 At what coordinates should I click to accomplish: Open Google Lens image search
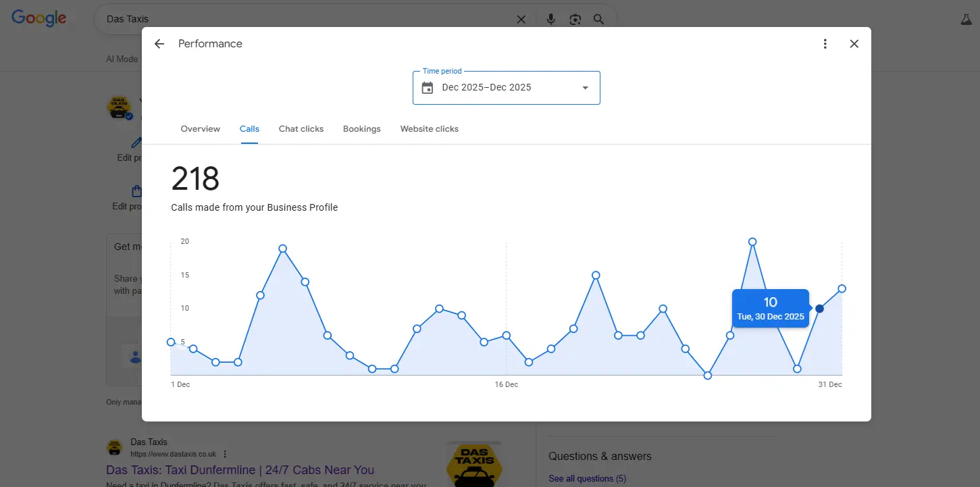[x=575, y=20]
